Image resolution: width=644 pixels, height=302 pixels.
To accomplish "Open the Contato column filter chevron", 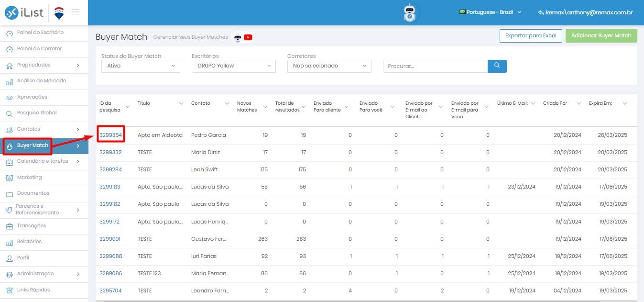I will pyautogui.click(x=227, y=103).
